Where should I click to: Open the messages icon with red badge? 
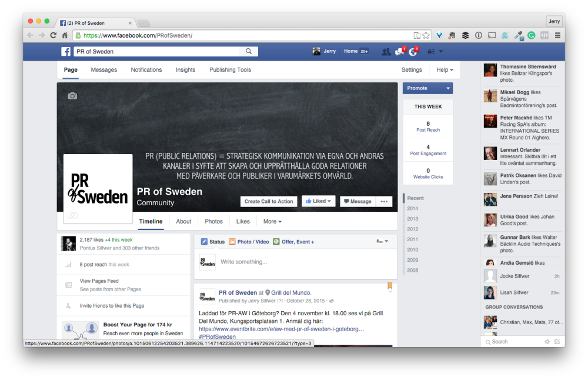(400, 51)
